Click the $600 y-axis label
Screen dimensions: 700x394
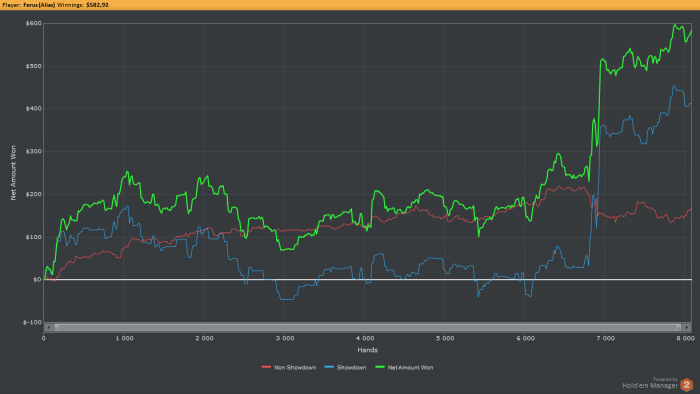click(x=33, y=23)
